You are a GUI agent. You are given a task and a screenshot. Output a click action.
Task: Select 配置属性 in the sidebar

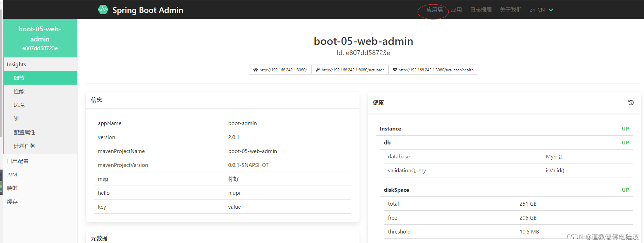[x=40, y=132]
